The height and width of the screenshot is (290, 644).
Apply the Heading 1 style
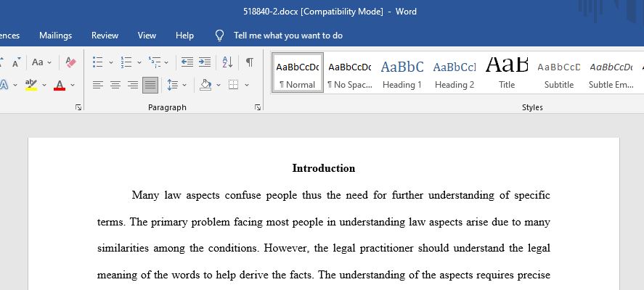tap(402, 72)
